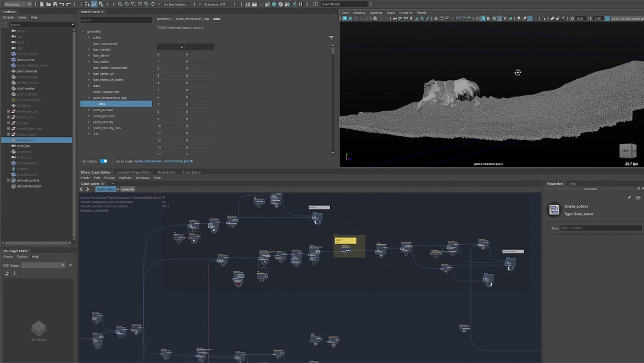Click the back arrow in Bifrost Graph Editor

[82, 189]
